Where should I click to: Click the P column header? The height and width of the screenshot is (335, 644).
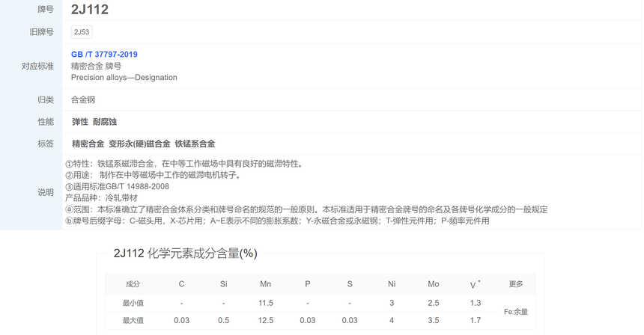pos(308,283)
